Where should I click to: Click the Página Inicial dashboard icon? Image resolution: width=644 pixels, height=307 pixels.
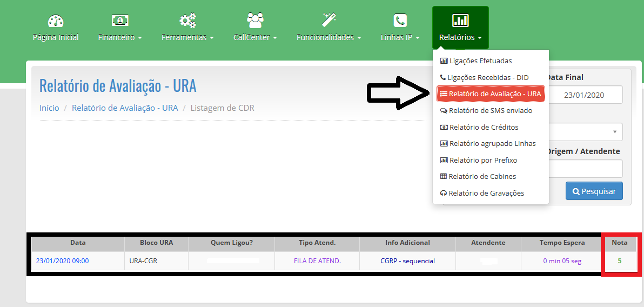[56, 21]
